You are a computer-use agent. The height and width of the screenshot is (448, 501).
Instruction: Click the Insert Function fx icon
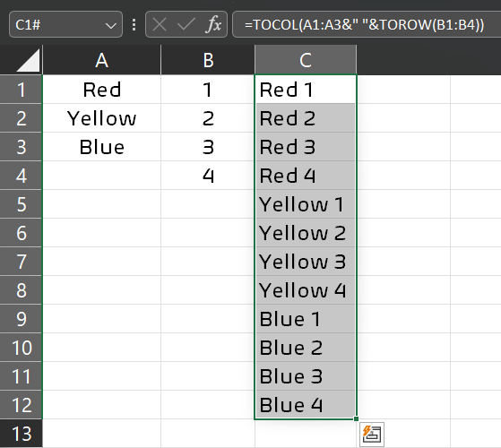coord(214,24)
